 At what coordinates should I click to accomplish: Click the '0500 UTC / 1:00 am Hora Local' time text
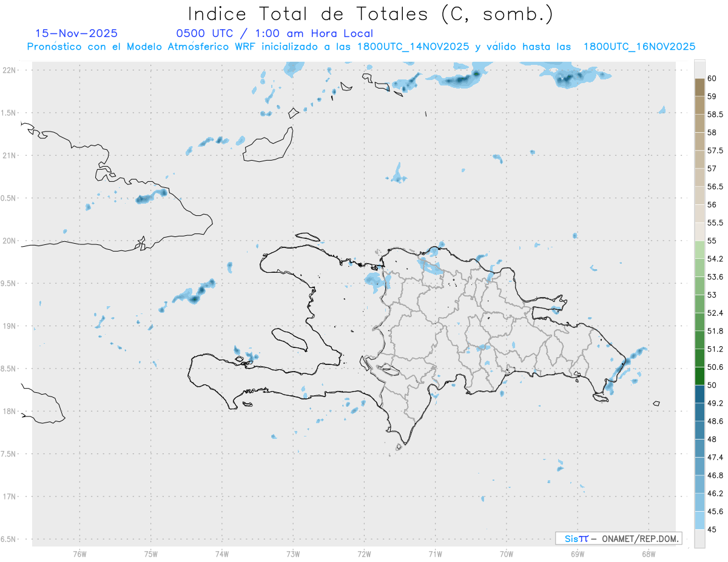[275, 34]
